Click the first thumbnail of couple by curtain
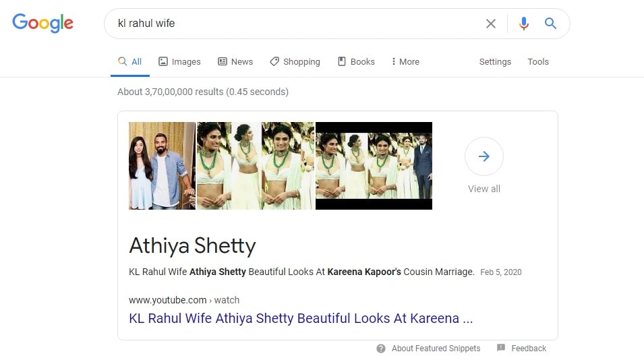 pos(163,166)
